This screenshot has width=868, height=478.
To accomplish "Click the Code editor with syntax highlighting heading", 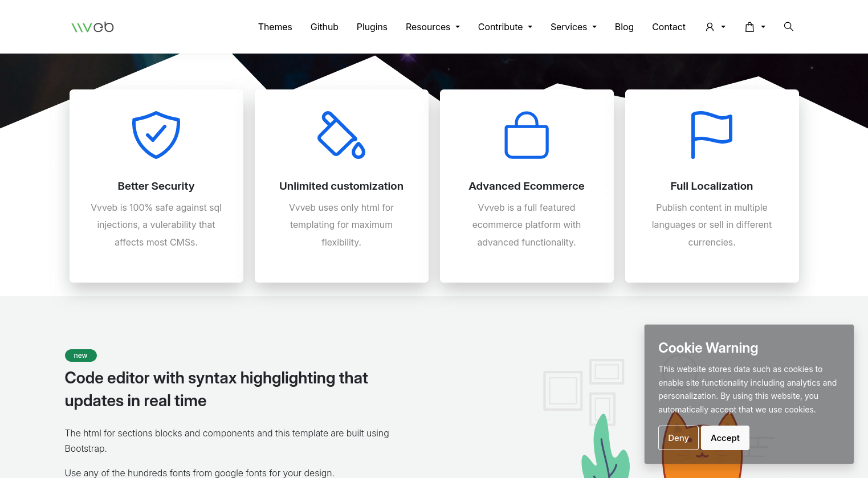I will tap(217, 389).
